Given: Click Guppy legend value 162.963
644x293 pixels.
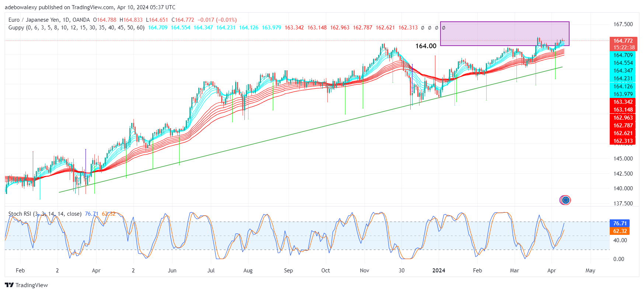Looking at the screenshot, I should 340,28.
